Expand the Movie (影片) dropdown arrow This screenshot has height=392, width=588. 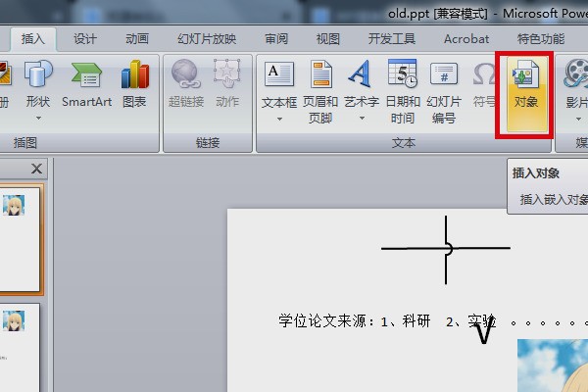tap(578, 119)
